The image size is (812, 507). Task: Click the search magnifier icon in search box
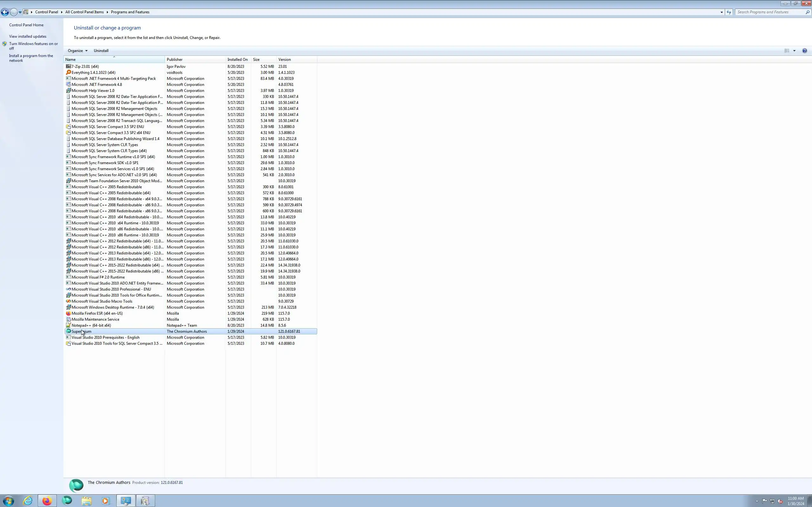point(807,12)
